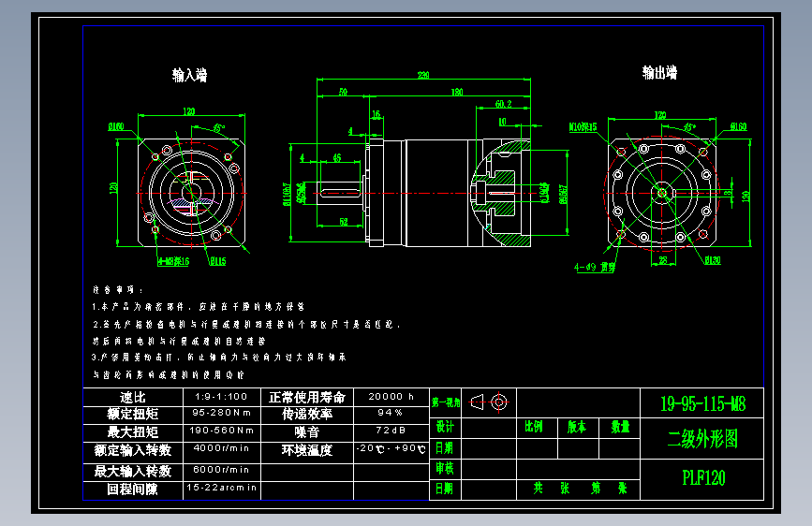
Task: Click the 180 body length dimension
Action: pyautogui.click(x=456, y=92)
